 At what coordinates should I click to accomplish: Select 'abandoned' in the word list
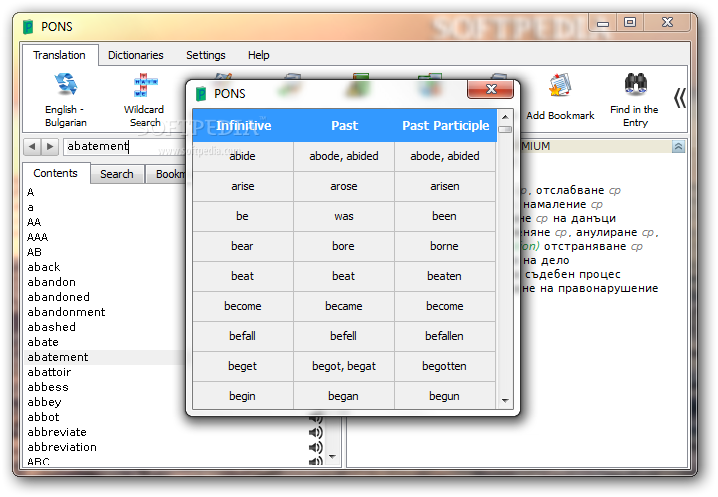pos(58,297)
